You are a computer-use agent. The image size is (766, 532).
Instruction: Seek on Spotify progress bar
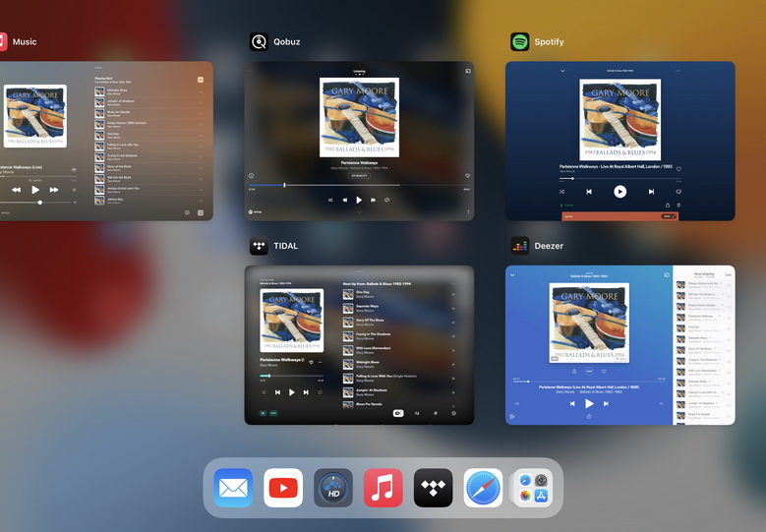coord(619,178)
